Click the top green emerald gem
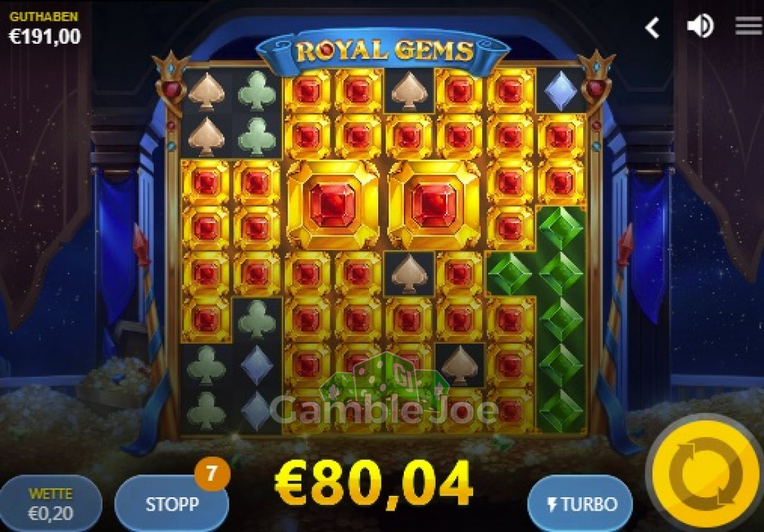764x532 pixels. point(561,228)
